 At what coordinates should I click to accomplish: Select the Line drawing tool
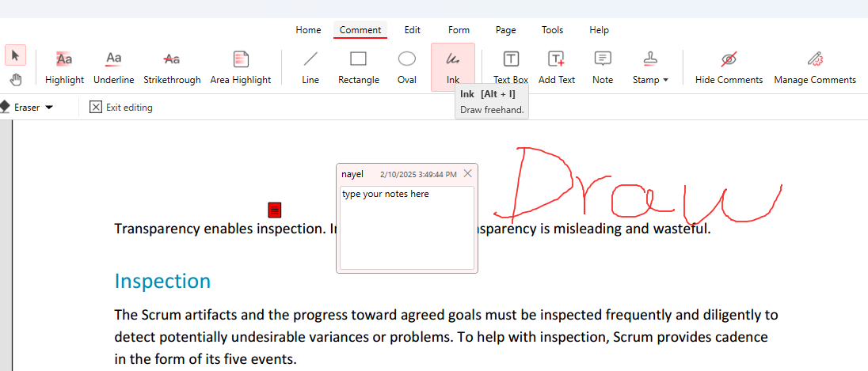(310, 67)
